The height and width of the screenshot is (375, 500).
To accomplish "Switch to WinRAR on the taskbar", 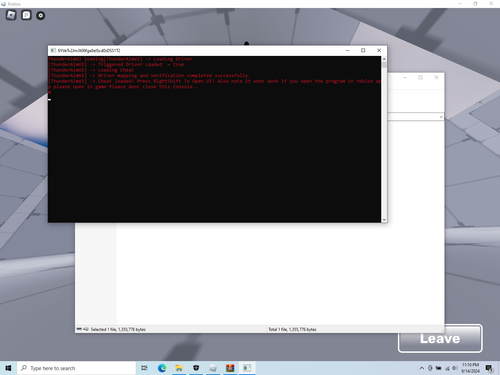I will tap(230, 368).
